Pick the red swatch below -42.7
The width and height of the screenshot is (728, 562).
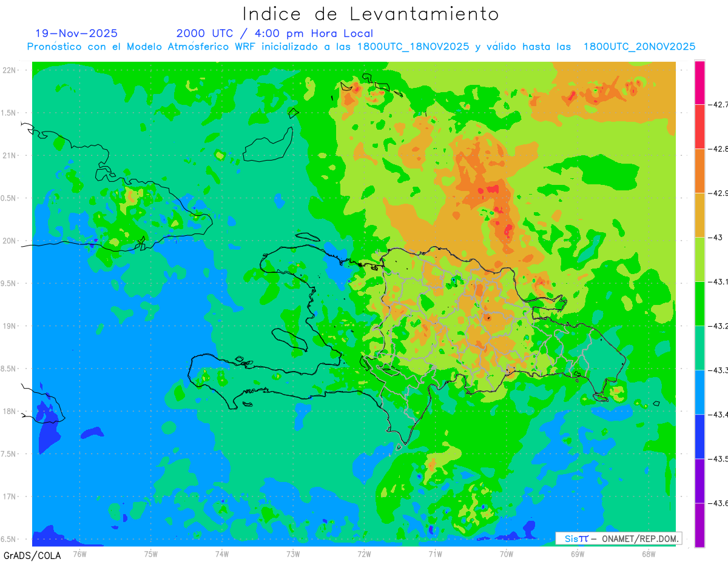[699, 127]
